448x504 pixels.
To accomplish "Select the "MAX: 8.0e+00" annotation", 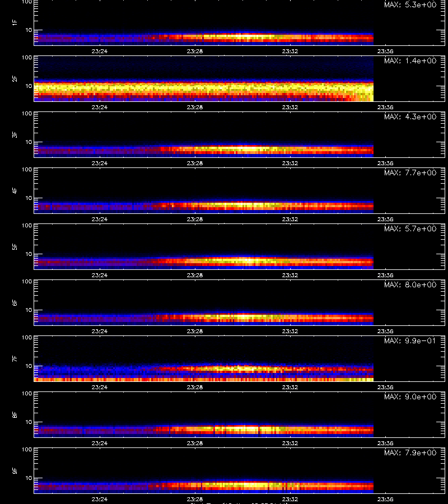I will coord(410,284).
